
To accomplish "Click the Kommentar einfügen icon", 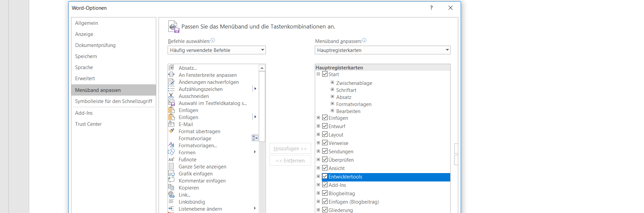I will click(x=171, y=180).
